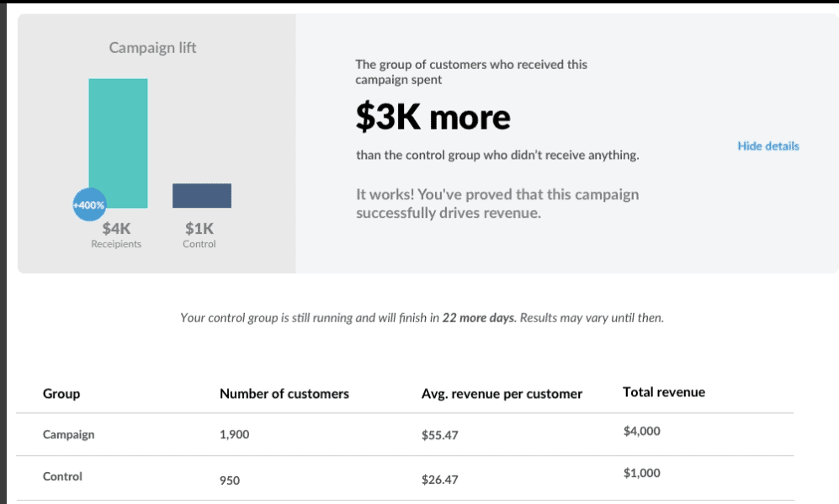The image size is (839, 504).
Task: Click the $3K more headline text
Action: click(x=433, y=117)
